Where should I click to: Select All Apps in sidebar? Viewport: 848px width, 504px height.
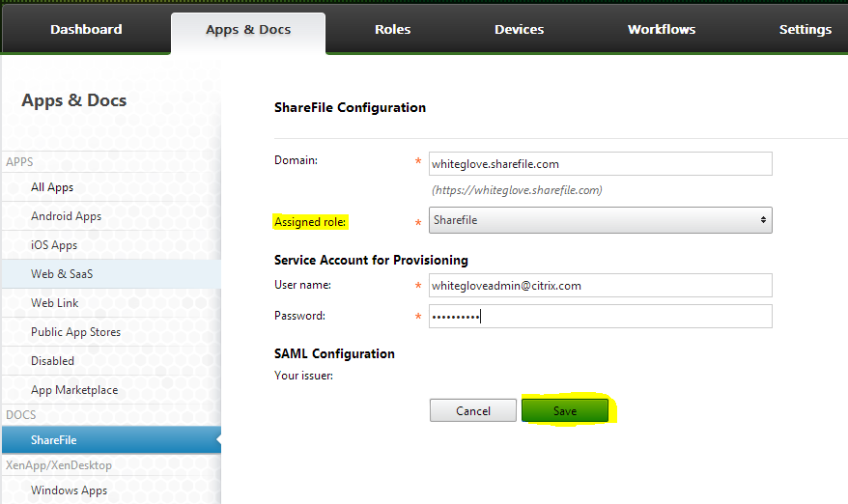(52, 187)
